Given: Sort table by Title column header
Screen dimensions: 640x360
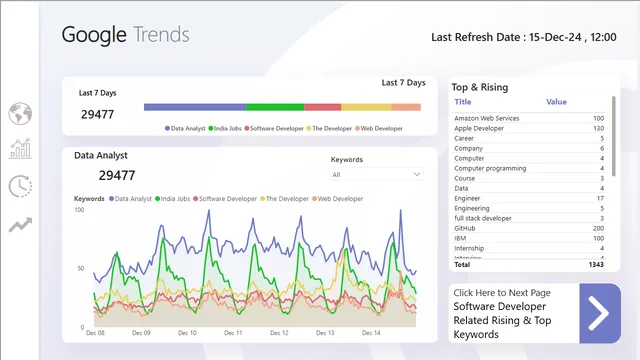Looking at the screenshot, I should point(462,102).
